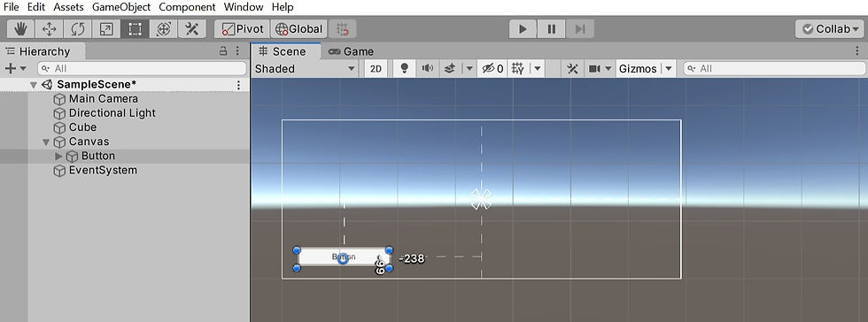Open the Help menu
Viewport: 868px width, 322px height.
[x=283, y=7]
